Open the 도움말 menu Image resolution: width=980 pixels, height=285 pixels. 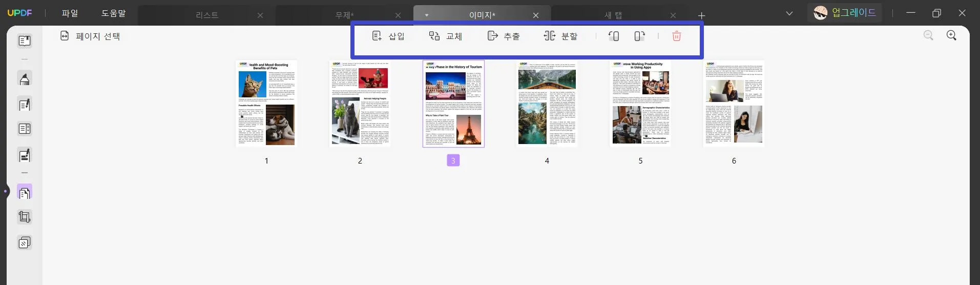113,13
